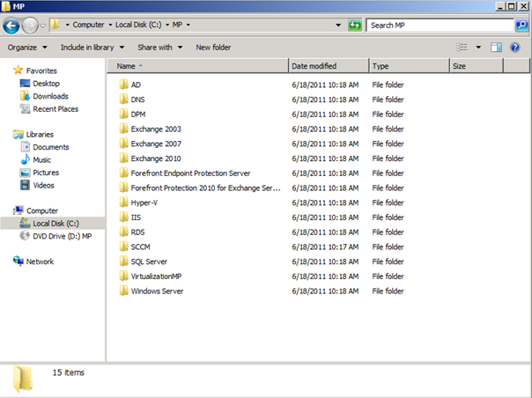Image resolution: width=532 pixels, height=398 pixels.
Task: Select the SCCM folder icon
Action: pyautogui.click(x=124, y=247)
